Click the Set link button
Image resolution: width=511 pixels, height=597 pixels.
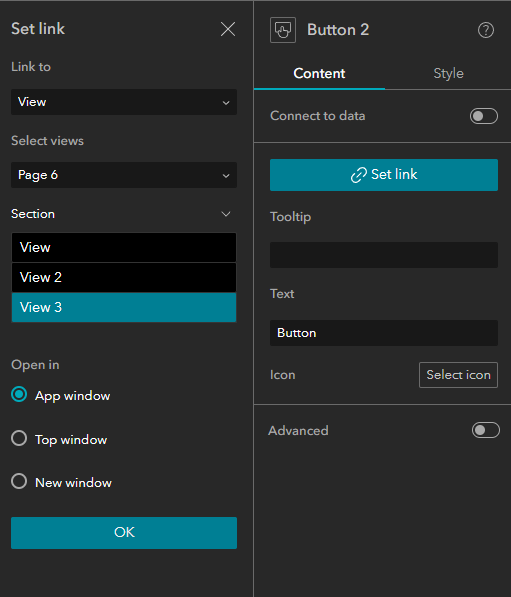coord(384,175)
